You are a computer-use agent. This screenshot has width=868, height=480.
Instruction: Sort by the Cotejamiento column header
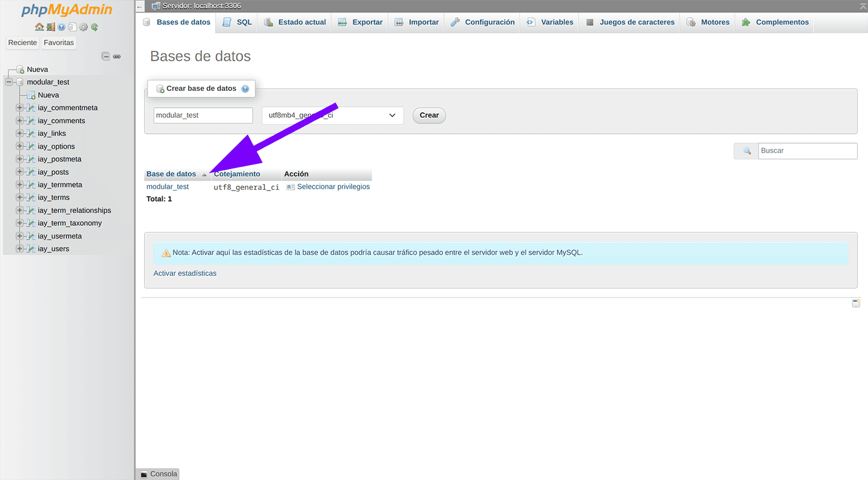(237, 174)
